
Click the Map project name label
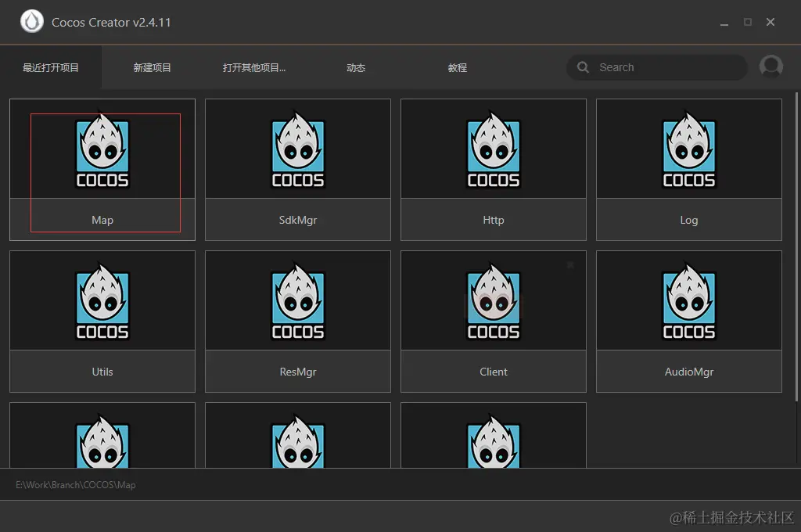102,221
